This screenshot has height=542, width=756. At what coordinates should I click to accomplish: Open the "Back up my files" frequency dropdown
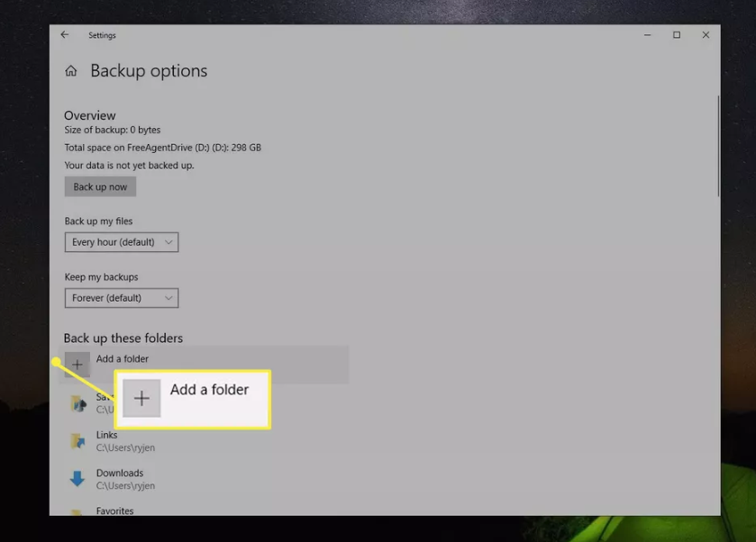[122, 242]
